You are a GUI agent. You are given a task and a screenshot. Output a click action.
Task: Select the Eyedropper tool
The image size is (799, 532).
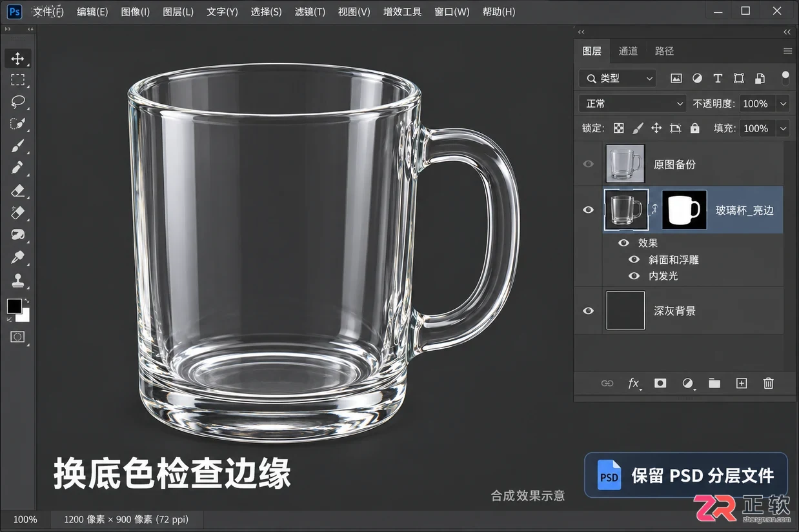(x=17, y=257)
